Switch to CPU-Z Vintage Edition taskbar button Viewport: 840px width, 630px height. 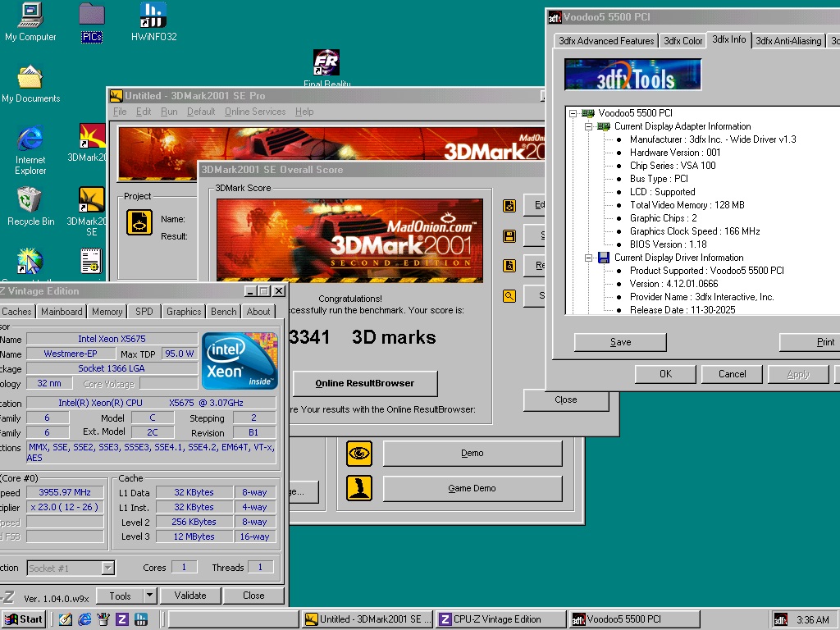click(501, 619)
